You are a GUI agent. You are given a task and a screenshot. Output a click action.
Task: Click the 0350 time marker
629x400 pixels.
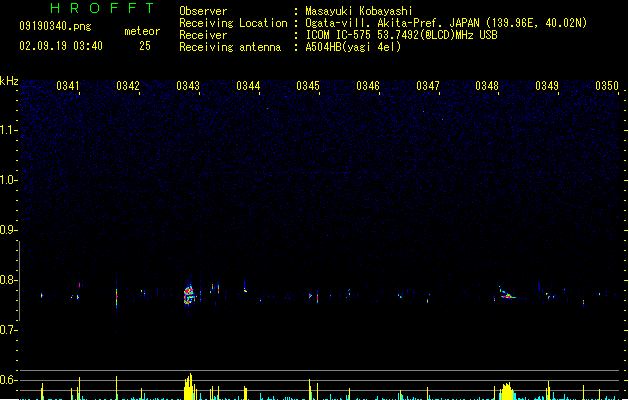coord(607,86)
